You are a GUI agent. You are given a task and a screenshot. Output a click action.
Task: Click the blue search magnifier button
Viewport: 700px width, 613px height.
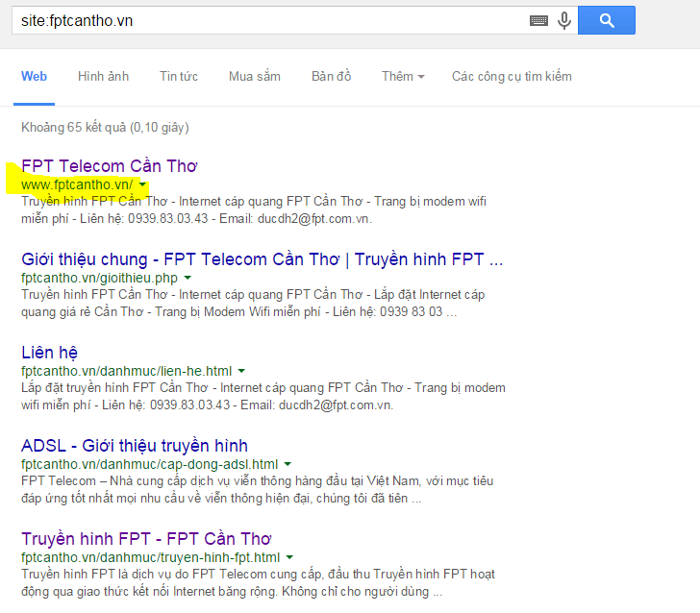point(606,20)
